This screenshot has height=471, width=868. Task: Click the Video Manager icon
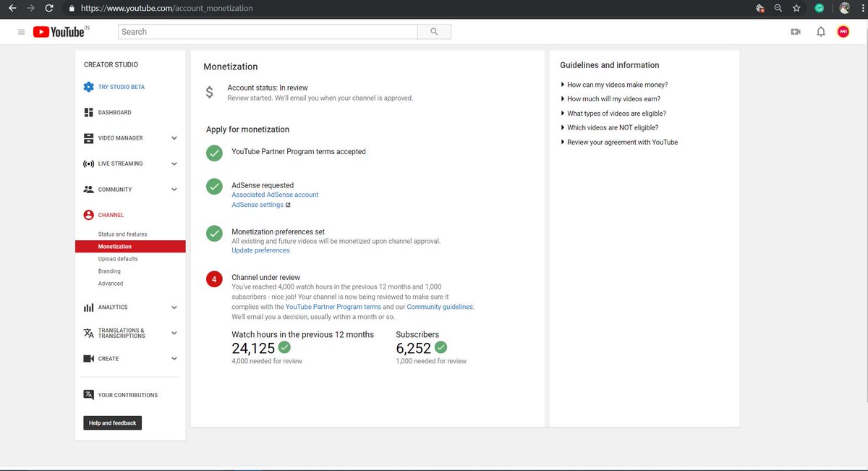click(x=88, y=138)
